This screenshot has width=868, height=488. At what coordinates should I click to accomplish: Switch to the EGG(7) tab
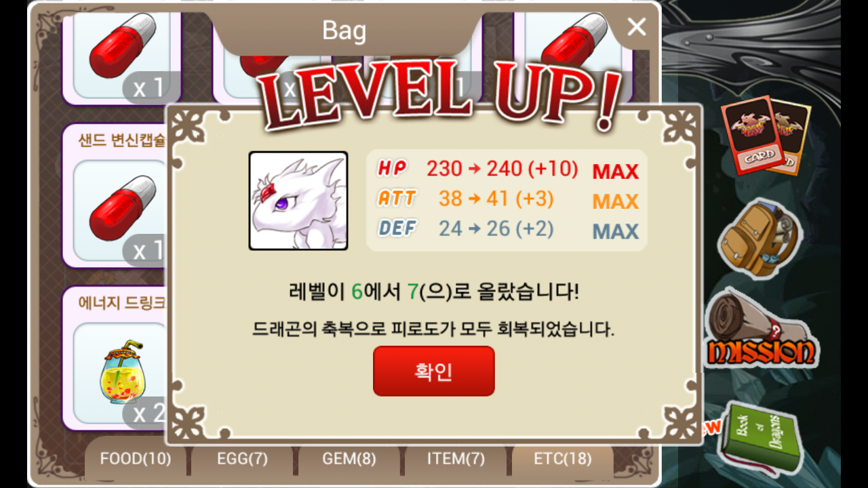242,459
